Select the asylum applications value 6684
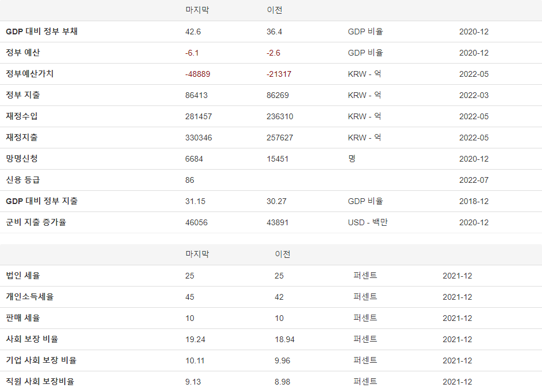 [194, 159]
